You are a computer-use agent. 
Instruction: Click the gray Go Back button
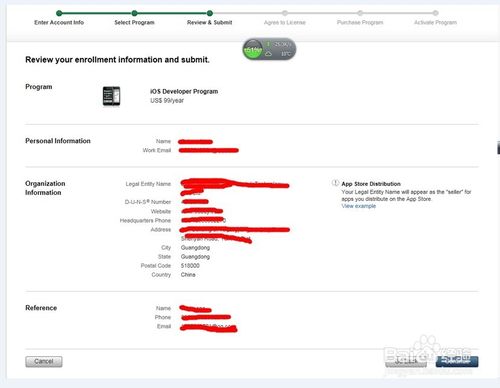406,361
